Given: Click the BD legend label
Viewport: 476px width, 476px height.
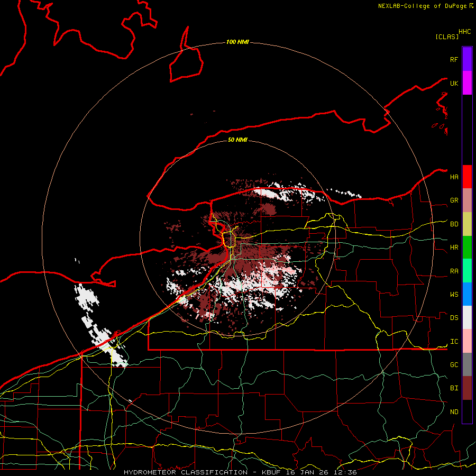Looking at the screenshot, I should click(454, 224).
